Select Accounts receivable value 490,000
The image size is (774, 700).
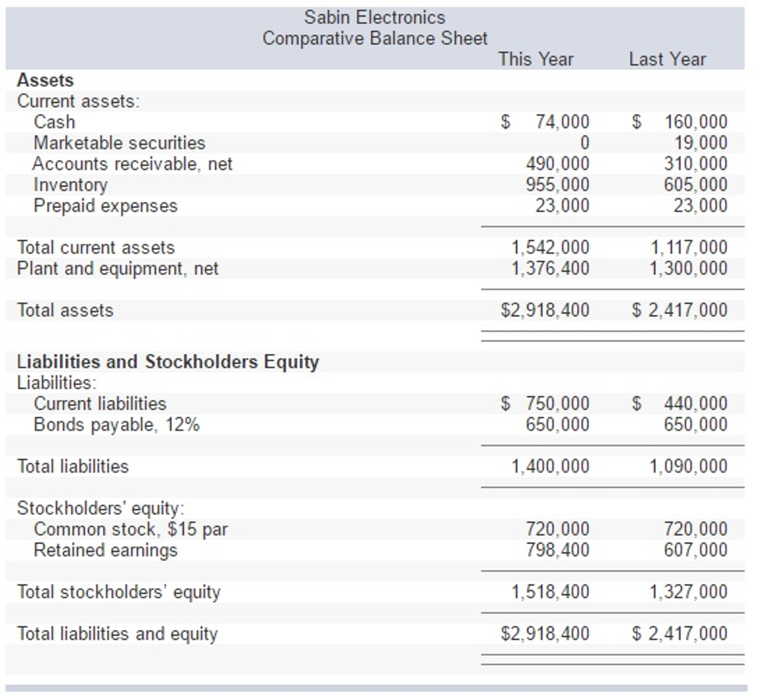click(x=558, y=164)
